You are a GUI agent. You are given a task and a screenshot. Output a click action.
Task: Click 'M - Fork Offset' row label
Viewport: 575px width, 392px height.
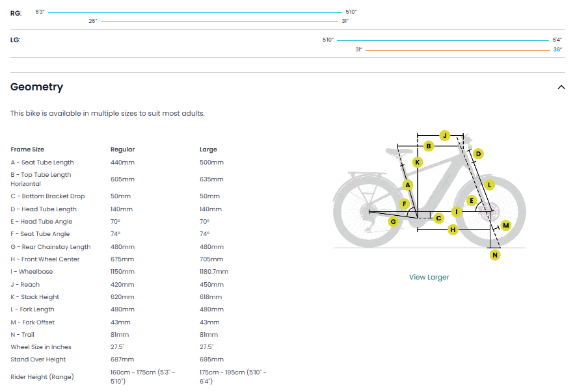pos(33,322)
